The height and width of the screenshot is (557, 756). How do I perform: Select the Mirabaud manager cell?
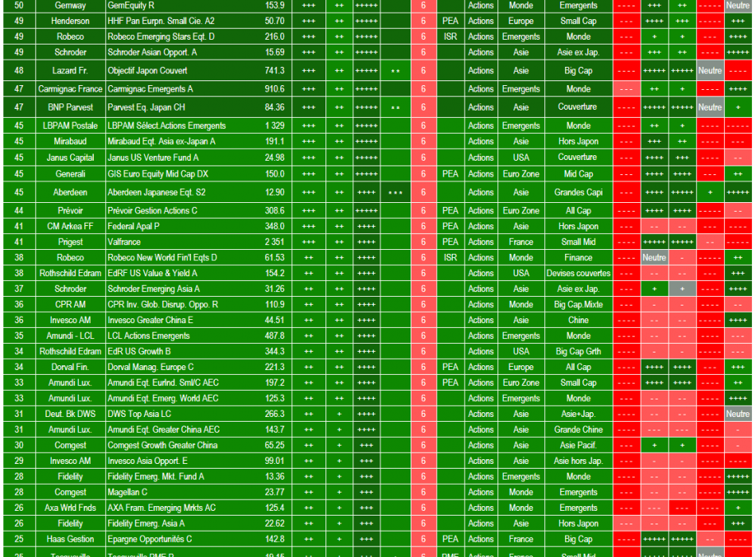pyautogui.click(x=70, y=142)
